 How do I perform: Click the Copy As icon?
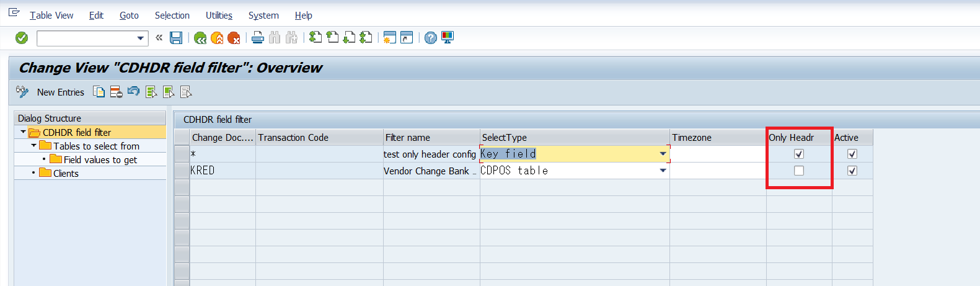coord(99,92)
